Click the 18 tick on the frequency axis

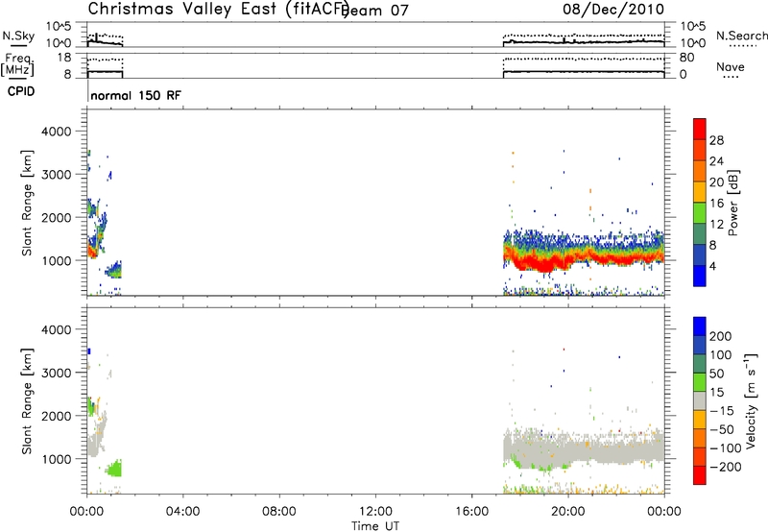[64, 58]
